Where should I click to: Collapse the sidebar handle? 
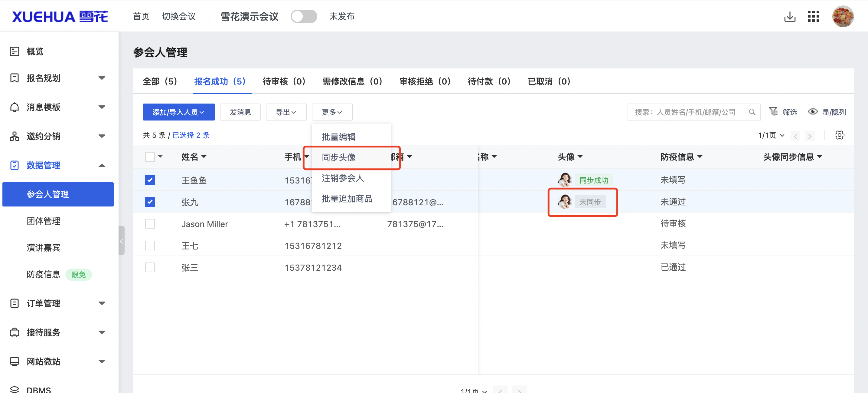tap(122, 240)
